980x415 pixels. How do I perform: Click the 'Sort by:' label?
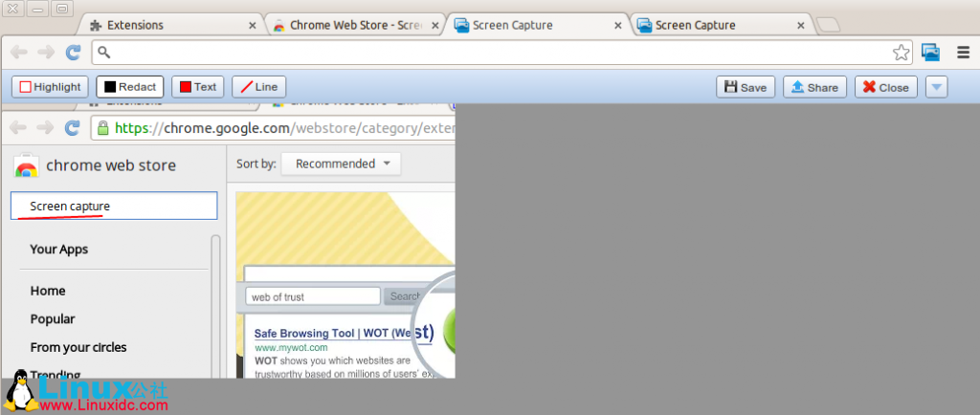point(256,164)
